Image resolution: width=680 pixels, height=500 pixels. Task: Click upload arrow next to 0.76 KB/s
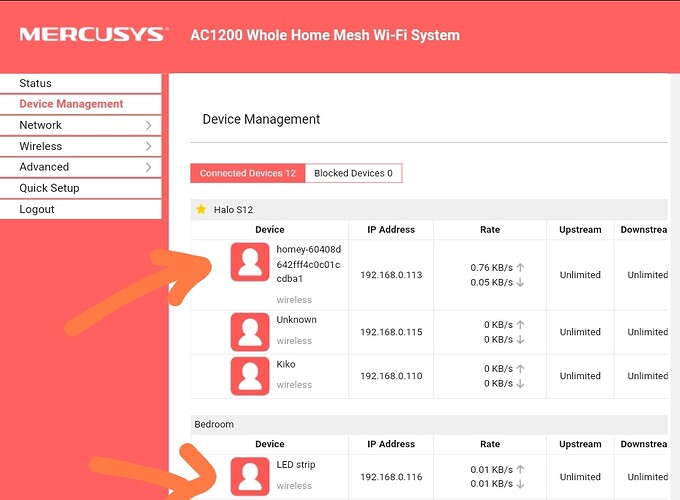click(x=520, y=268)
